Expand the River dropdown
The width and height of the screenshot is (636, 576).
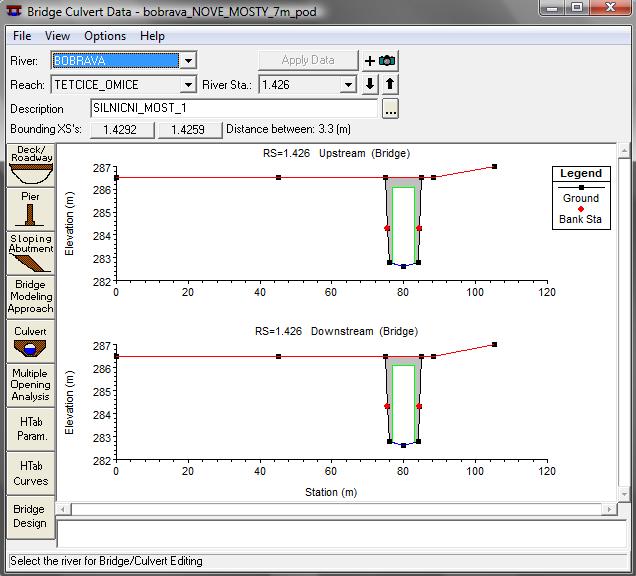(188, 61)
